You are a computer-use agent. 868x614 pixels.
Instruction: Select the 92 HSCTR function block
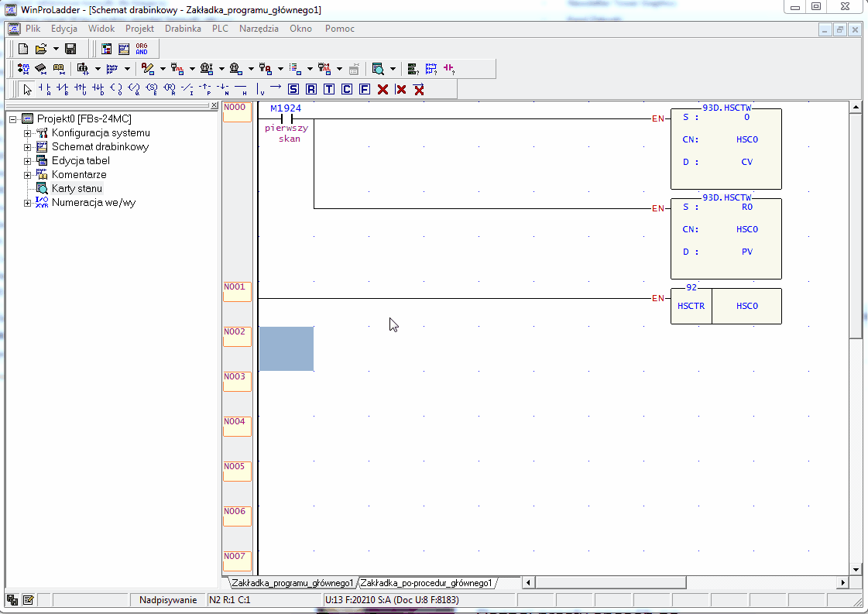click(x=726, y=305)
